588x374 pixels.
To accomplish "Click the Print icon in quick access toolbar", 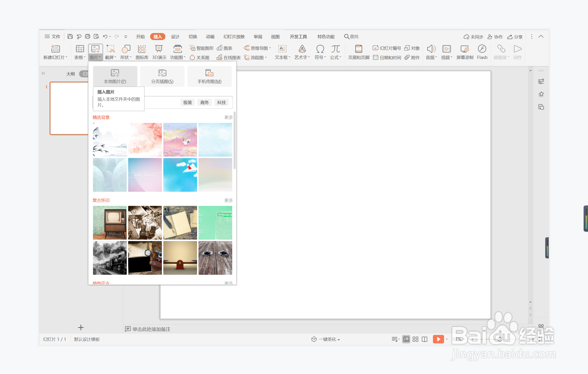I will (88, 37).
